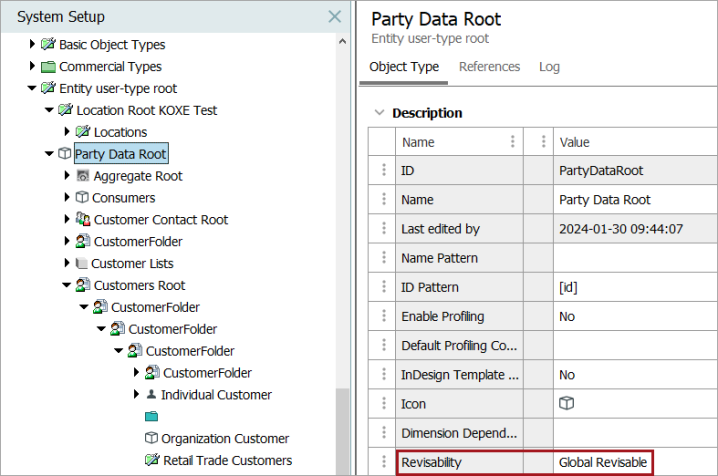Click the Customer Contact Root icon
The width and height of the screenshot is (718, 476).
pos(83,219)
